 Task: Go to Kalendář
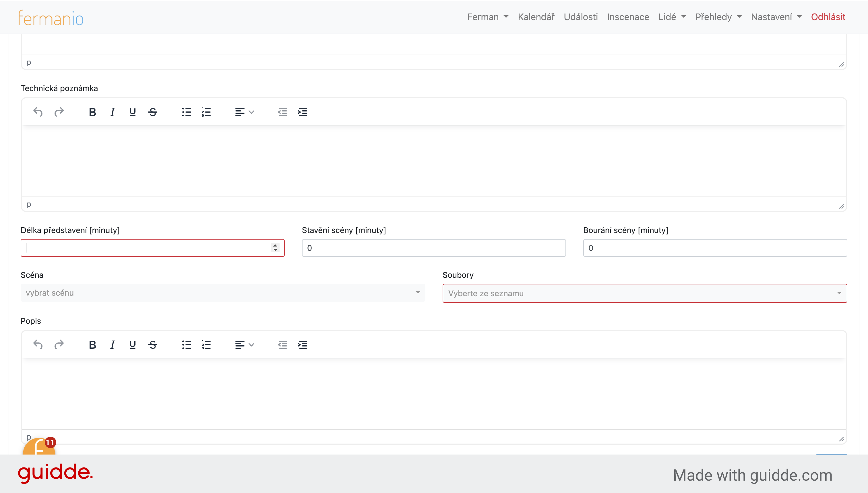[x=536, y=17]
